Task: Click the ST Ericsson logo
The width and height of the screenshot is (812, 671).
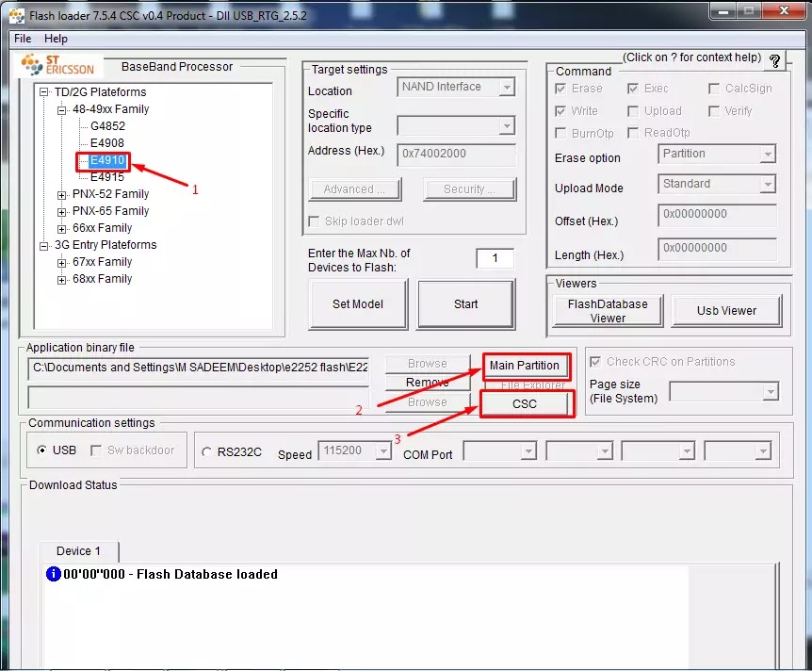Action: pyautogui.click(x=57, y=65)
